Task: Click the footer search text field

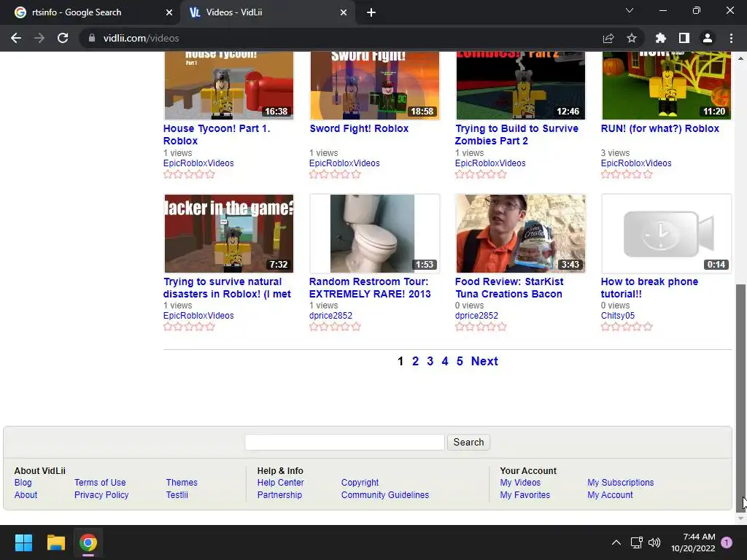Action: click(x=345, y=443)
